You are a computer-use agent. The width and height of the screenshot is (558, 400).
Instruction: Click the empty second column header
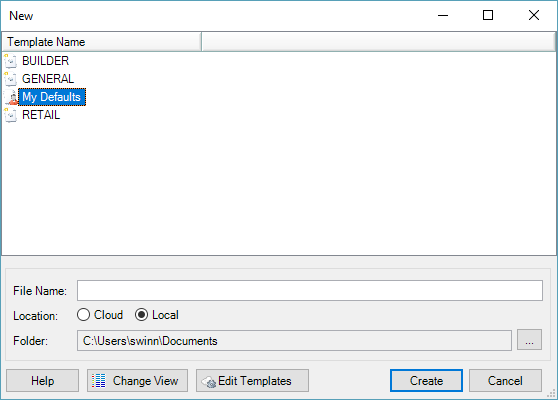pos(378,42)
